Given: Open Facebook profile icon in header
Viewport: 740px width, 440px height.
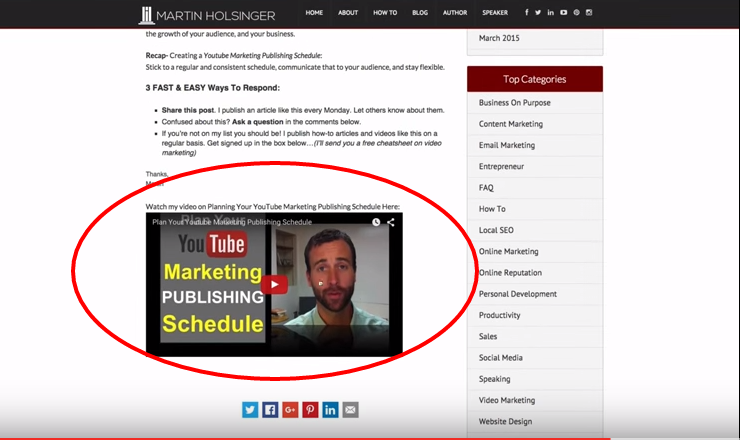Looking at the screenshot, I should point(526,13).
